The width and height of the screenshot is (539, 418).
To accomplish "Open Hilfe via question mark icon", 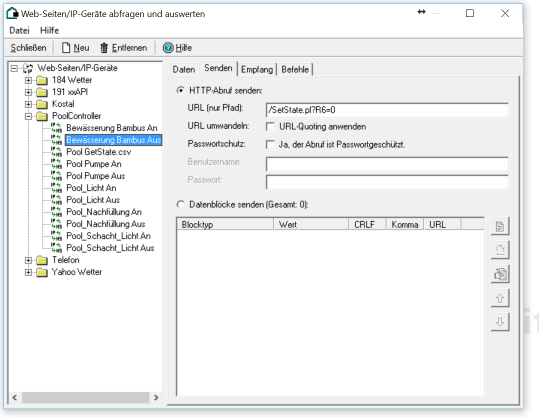I will (x=168, y=48).
